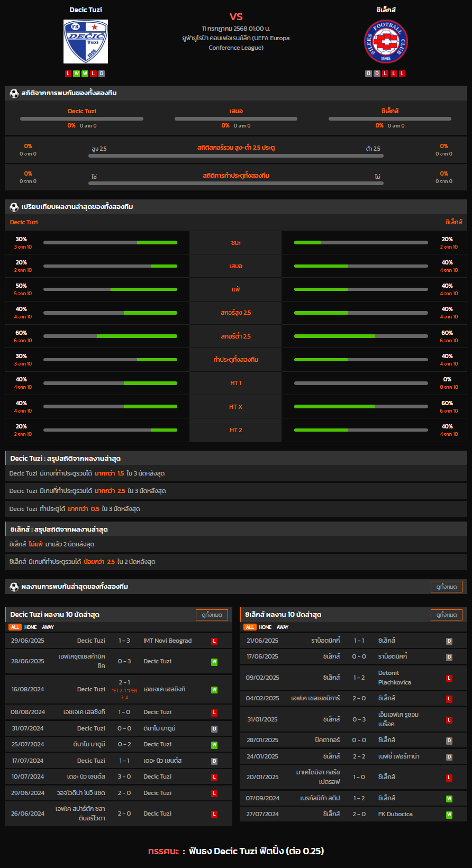Select AWAY tab in Sileks results
This screenshot has width=472, height=868.
(283, 627)
